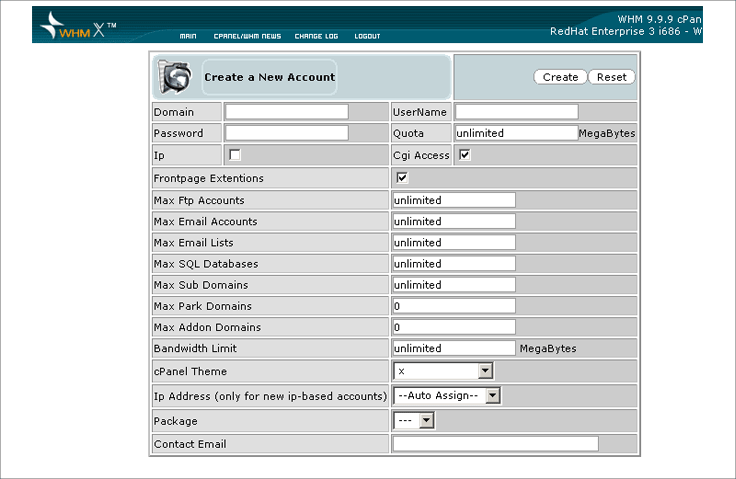The width and height of the screenshot is (736, 479).
Task: Open the Main menu item
Action: click(x=188, y=36)
